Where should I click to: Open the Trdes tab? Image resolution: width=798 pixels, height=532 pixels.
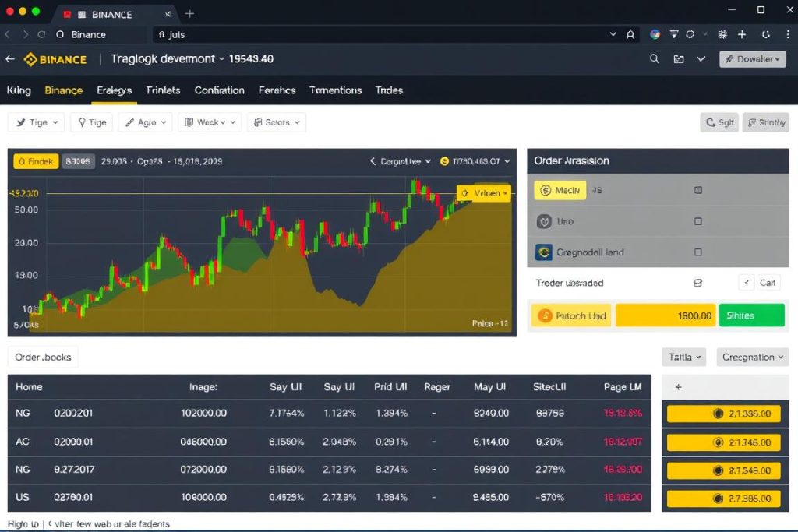(390, 90)
